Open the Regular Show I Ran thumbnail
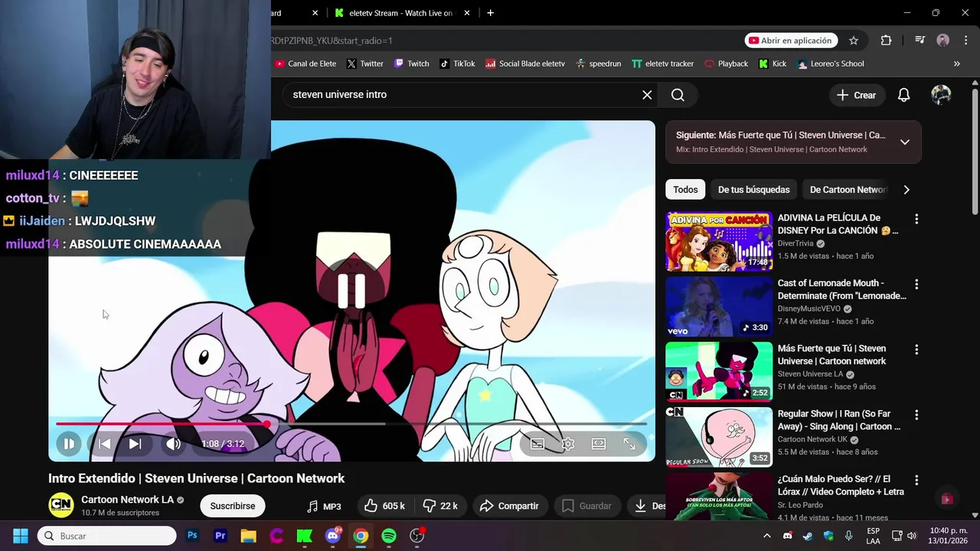Image resolution: width=980 pixels, height=551 pixels. [719, 437]
